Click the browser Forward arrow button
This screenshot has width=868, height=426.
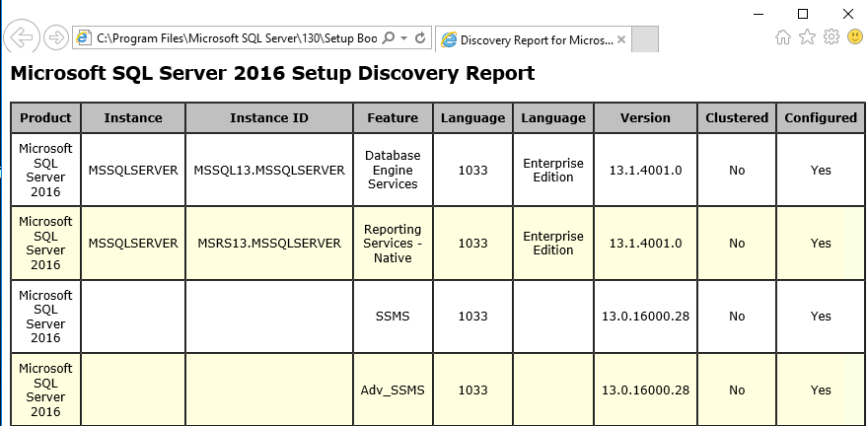(x=56, y=37)
